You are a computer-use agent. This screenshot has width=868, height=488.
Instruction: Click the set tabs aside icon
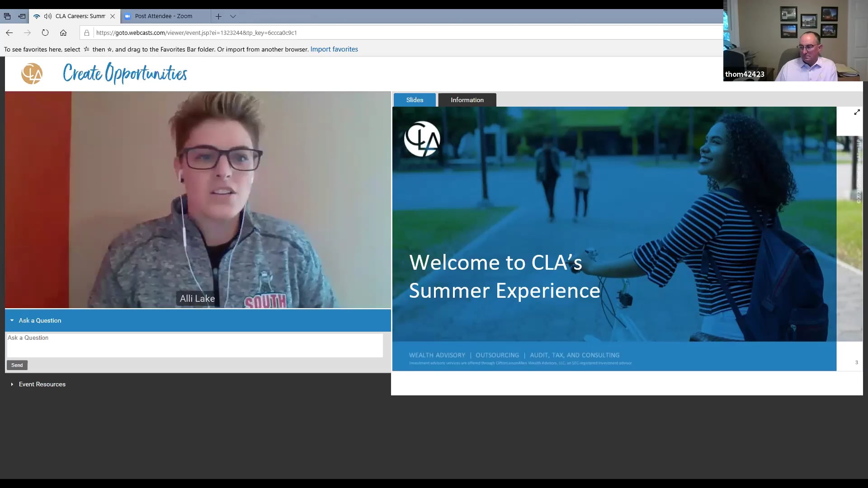point(22,16)
